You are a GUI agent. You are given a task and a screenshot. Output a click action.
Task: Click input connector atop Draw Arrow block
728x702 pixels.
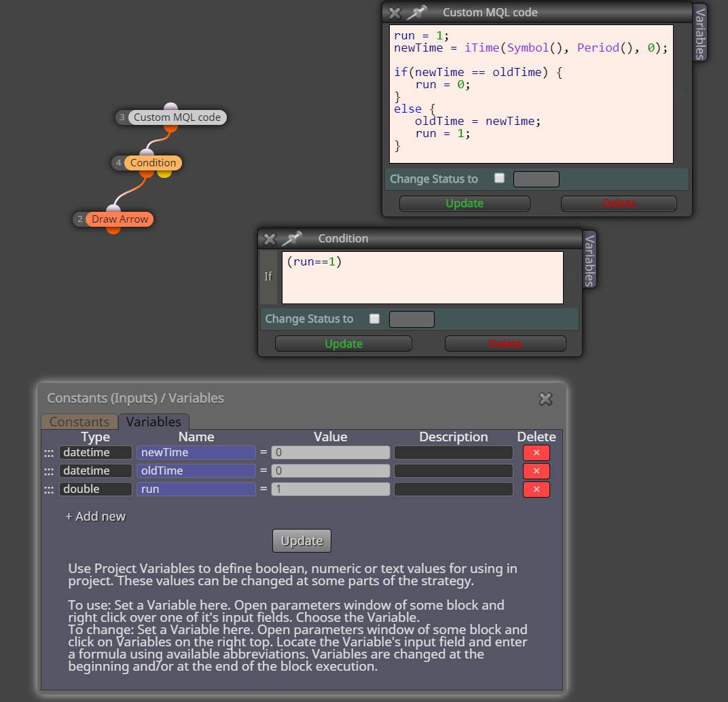113,209
